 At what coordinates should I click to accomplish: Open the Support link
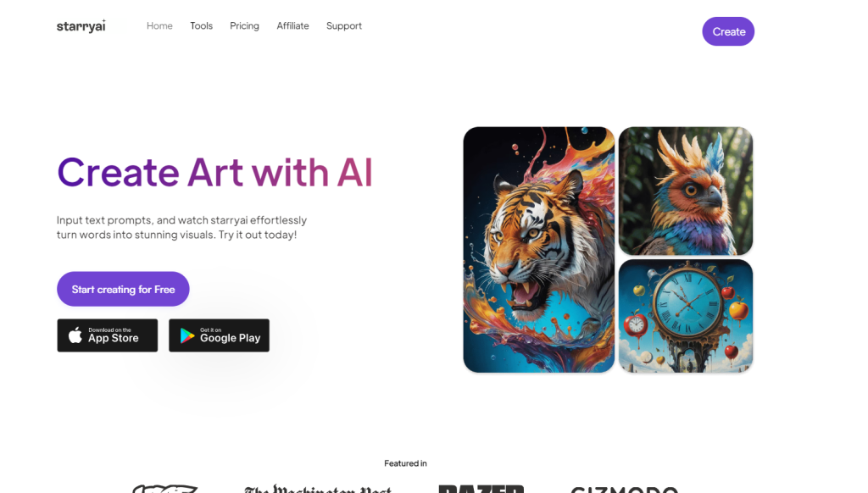(344, 26)
